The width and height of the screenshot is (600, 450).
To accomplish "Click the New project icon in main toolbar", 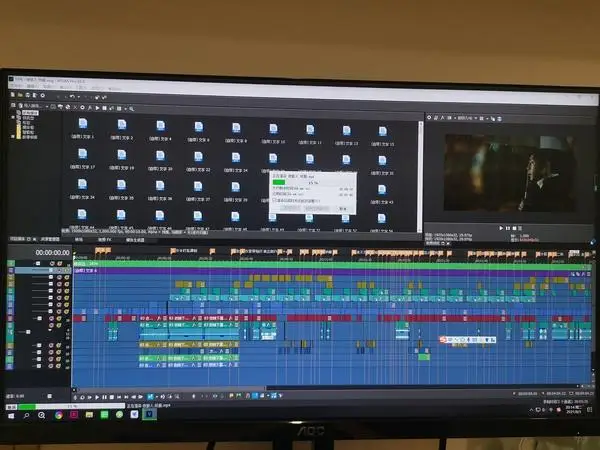I will [x=13, y=95].
